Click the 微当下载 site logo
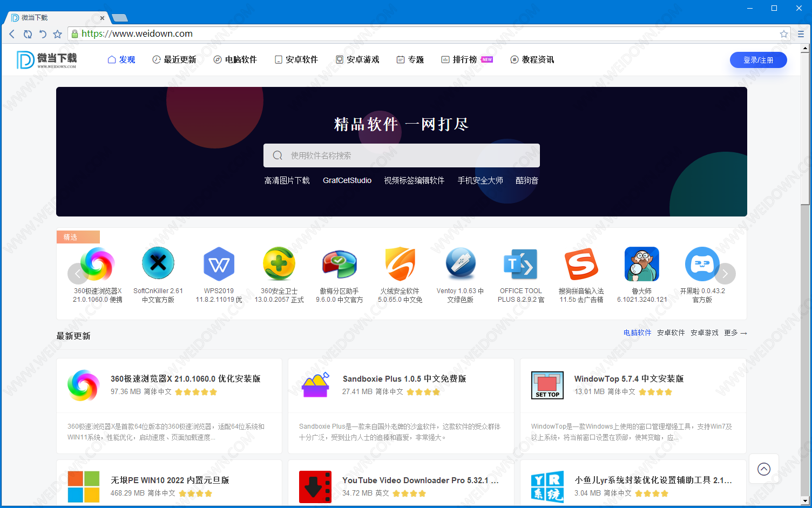The width and height of the screenshot is (812, 508). coord(47,59)
